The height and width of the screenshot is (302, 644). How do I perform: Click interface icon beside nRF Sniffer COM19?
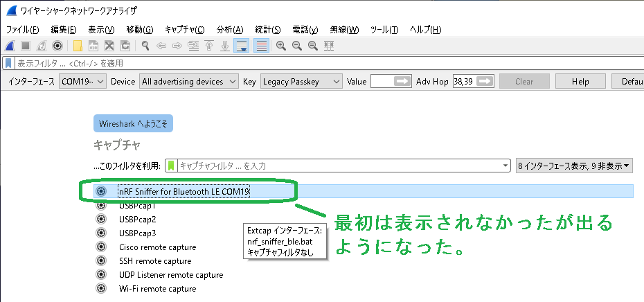(x=100, y=191)
